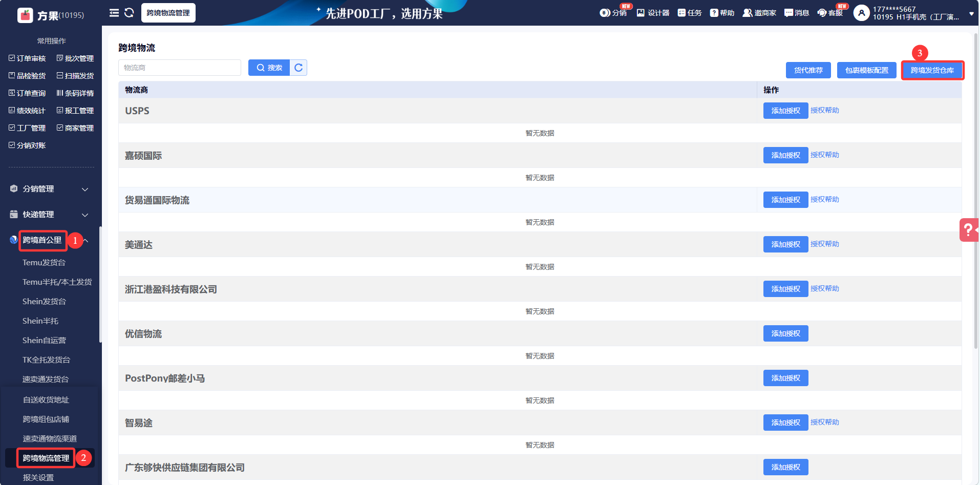The height and width of the screenshot is (485, 980).
Task: Open 授权帮助 for USPS
Action: click(x=824, y=110)
